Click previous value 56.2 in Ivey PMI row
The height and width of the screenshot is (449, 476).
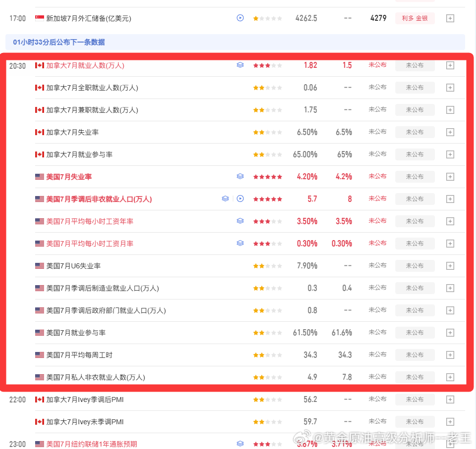tap(310, 399)
